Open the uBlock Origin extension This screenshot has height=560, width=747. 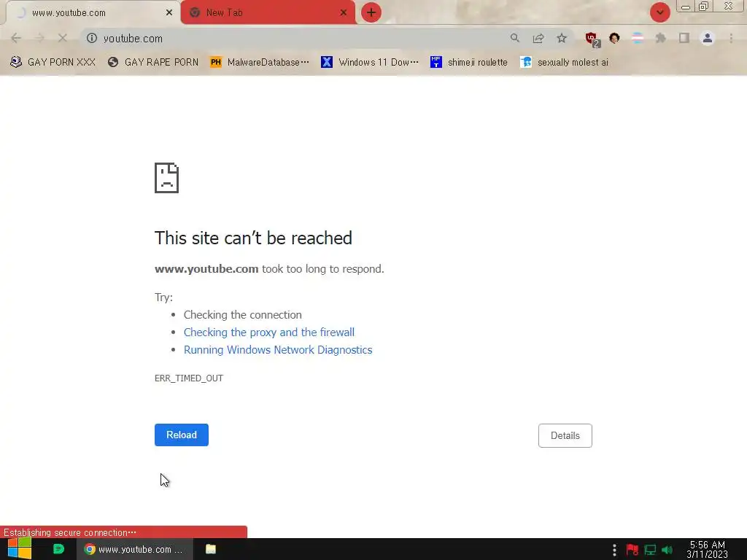[x=592, y=39]
